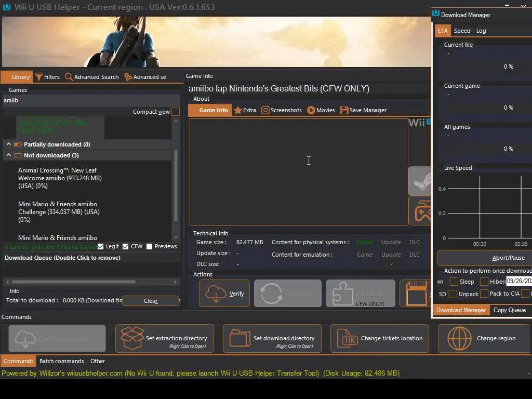
Task: Click the Steam logo icon beside the game box
Action: [420, 181]
